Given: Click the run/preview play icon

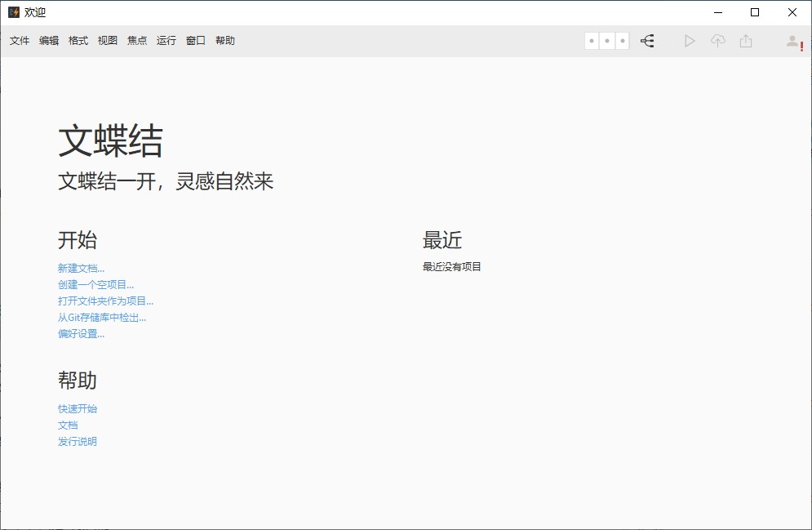Looking at the screenshot, I should tap(690, 40).
